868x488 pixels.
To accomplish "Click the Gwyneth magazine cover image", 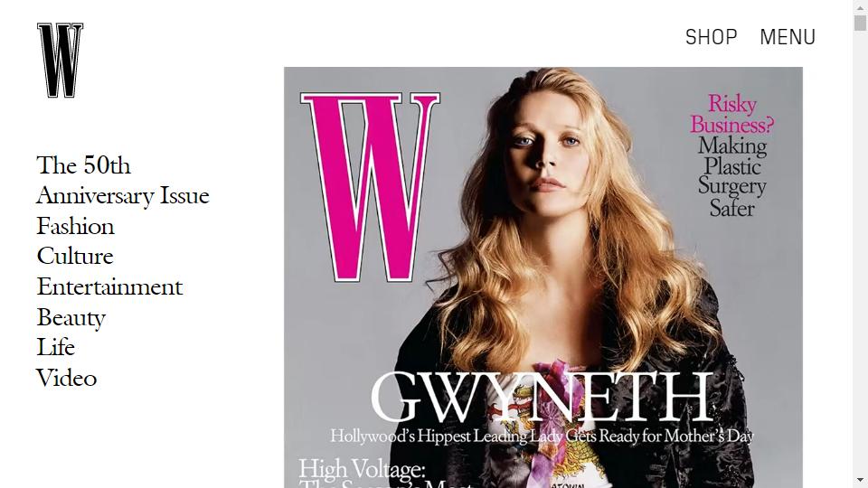I will click(x=543, y=277).
